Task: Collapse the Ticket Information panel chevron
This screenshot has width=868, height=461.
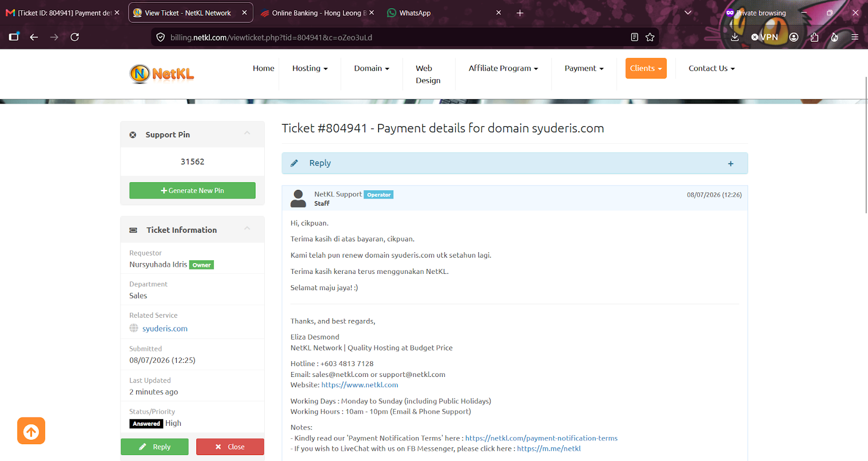Action: tap(247, 228)
